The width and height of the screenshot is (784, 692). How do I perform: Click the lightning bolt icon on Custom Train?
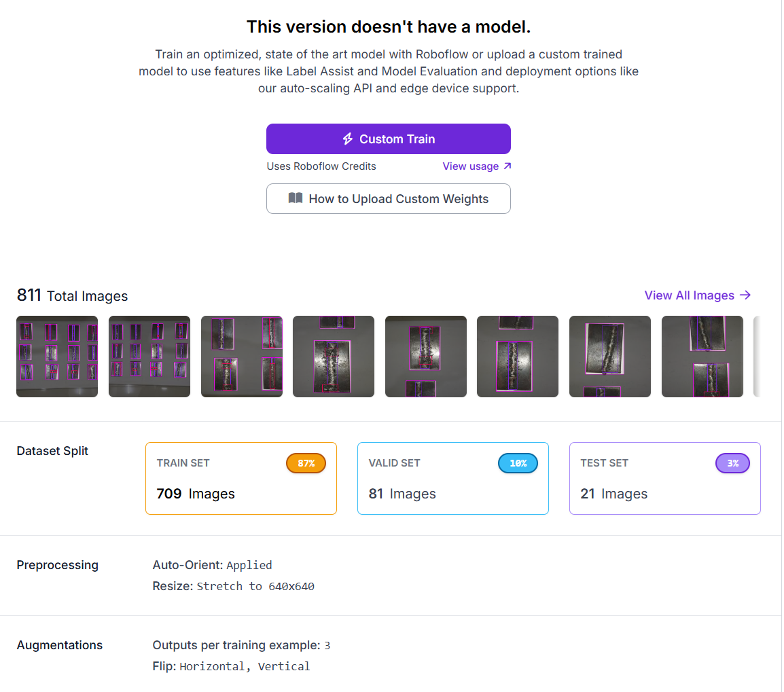[347, 139]
